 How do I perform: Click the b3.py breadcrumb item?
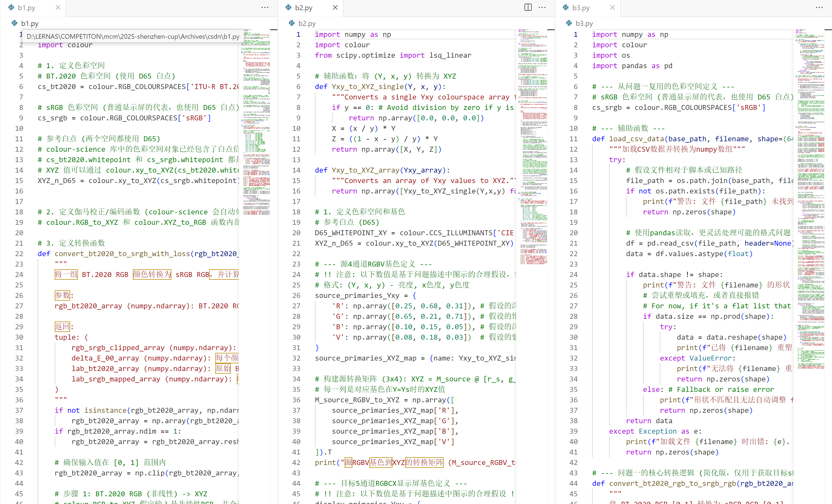click(584, 23)
